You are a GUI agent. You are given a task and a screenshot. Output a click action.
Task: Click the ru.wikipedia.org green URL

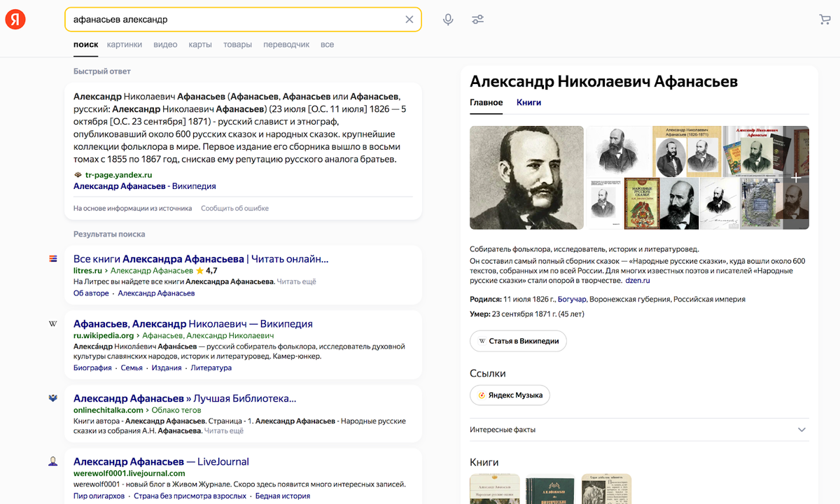104,336
